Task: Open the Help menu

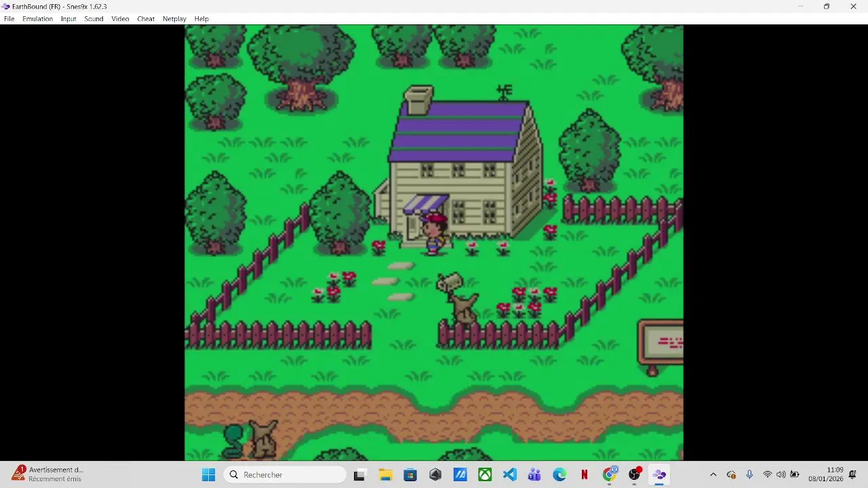Action: [x=201, y=19]
